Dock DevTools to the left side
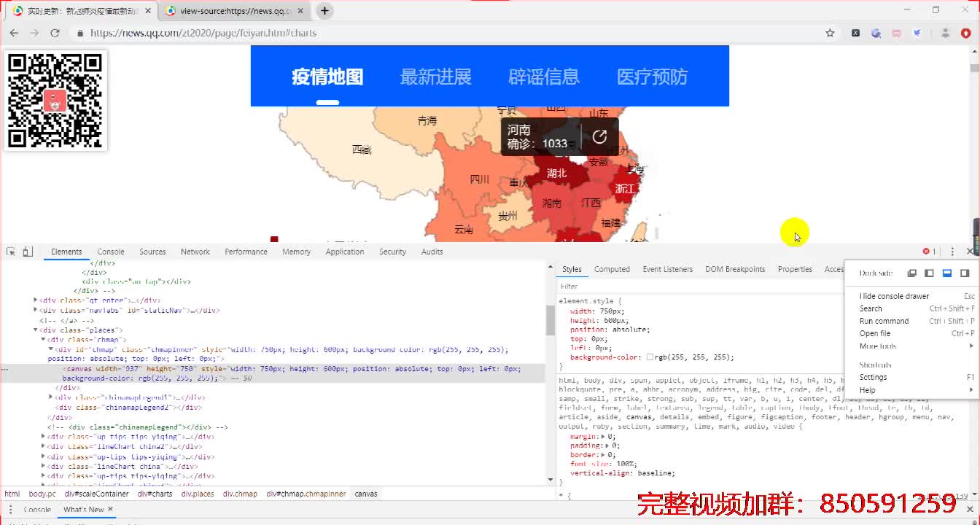The image size is (980, 525). 929,273
